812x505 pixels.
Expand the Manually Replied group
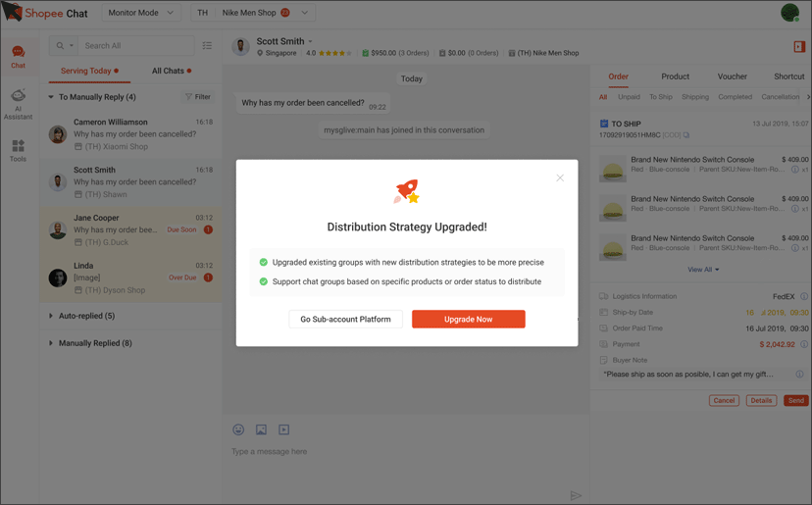coord(51,343)
